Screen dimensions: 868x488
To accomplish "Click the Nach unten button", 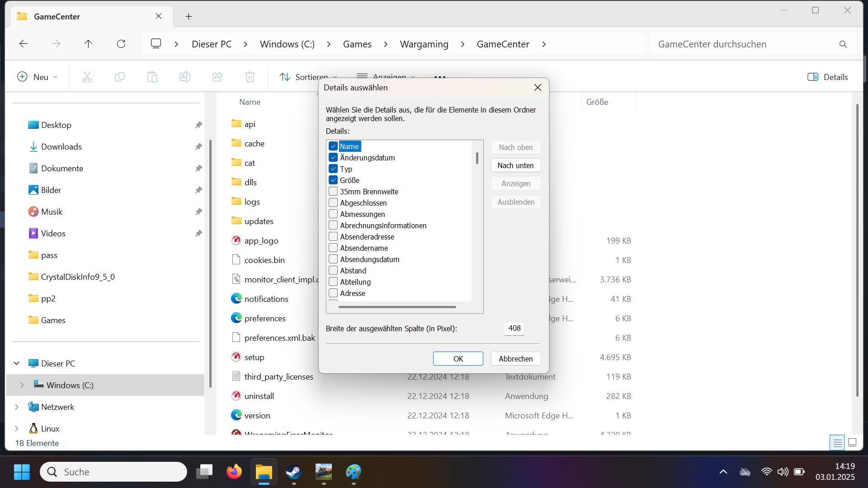I will [515, 165].
